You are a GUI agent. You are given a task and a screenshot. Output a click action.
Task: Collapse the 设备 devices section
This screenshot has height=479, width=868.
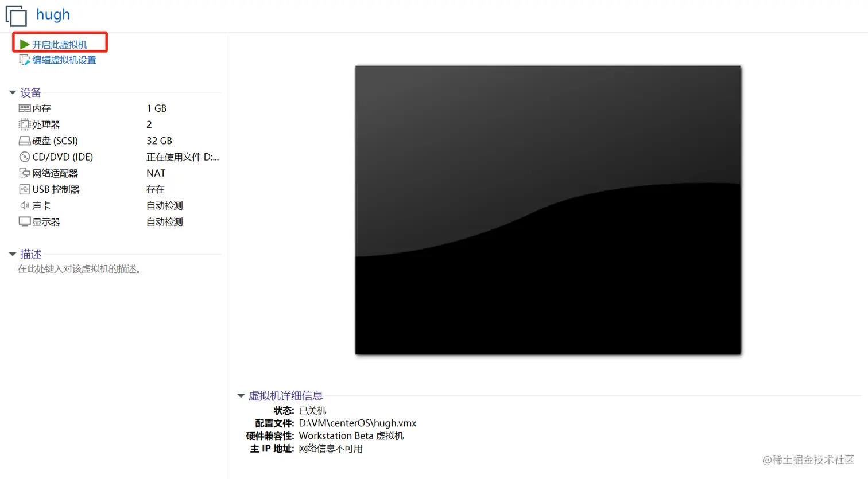pyautogui.click(x=13, y=92)
